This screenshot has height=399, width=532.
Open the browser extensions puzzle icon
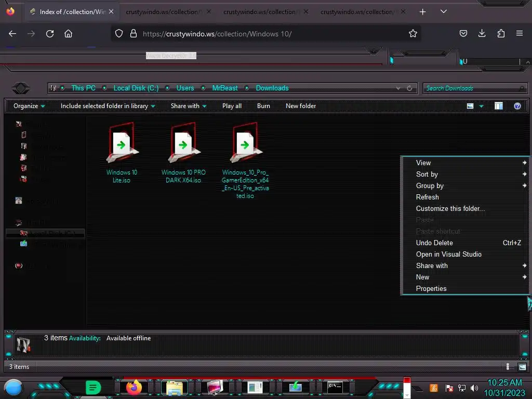coord(501,33)
